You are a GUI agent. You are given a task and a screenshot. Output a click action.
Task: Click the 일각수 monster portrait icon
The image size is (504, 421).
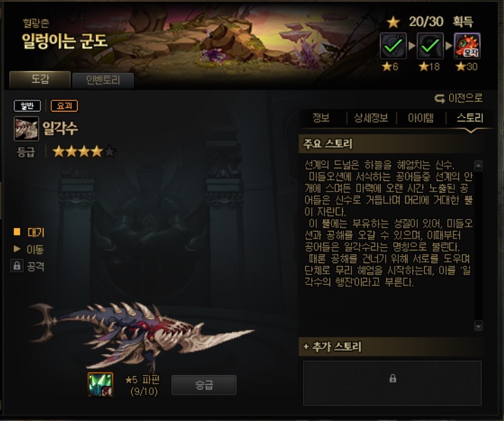coord(27,128)
